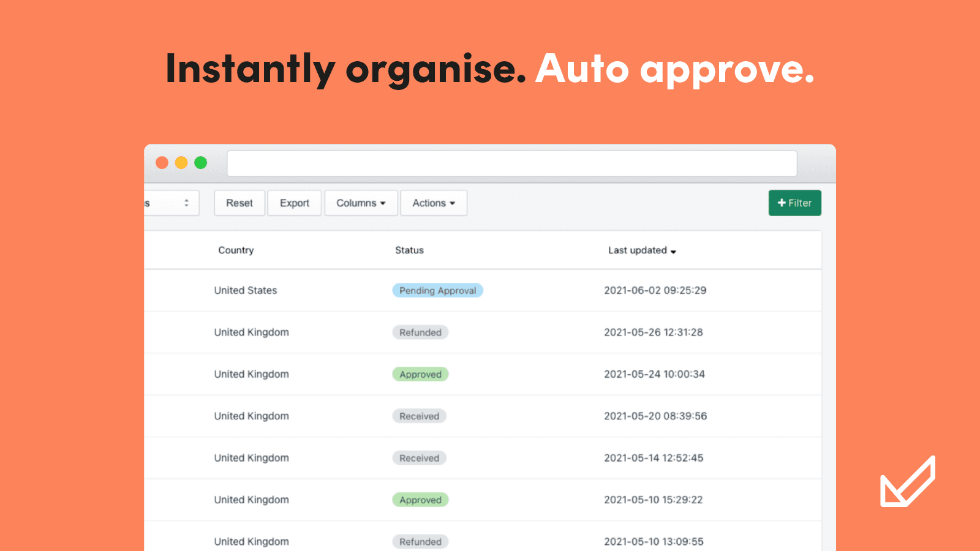Open the Actions dropdown

(434, 203)
